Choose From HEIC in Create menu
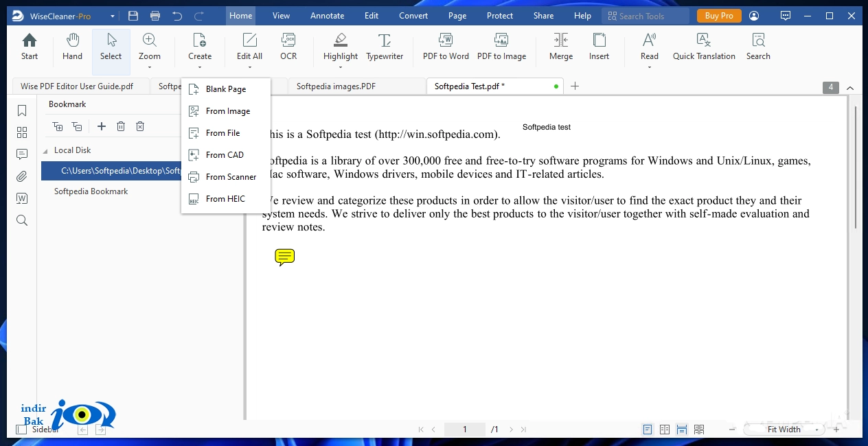Screen dimensions: 868x446 (226, 199)
